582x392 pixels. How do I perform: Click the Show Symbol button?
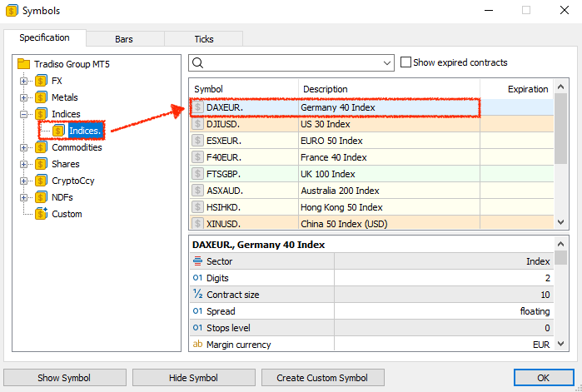[65, 378]
